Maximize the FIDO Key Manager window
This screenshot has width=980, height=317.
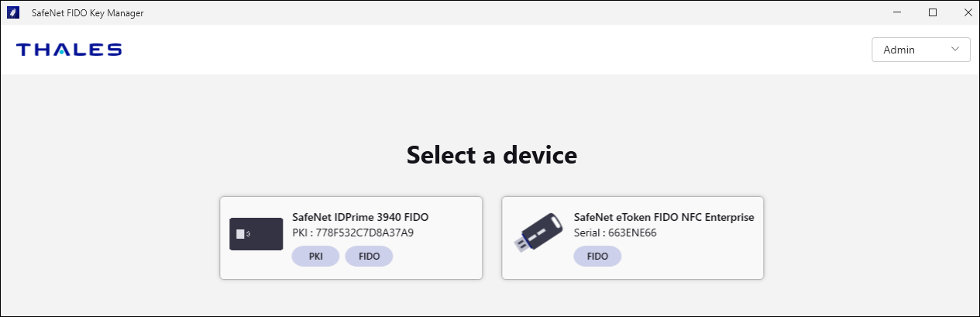pos(933,12)
